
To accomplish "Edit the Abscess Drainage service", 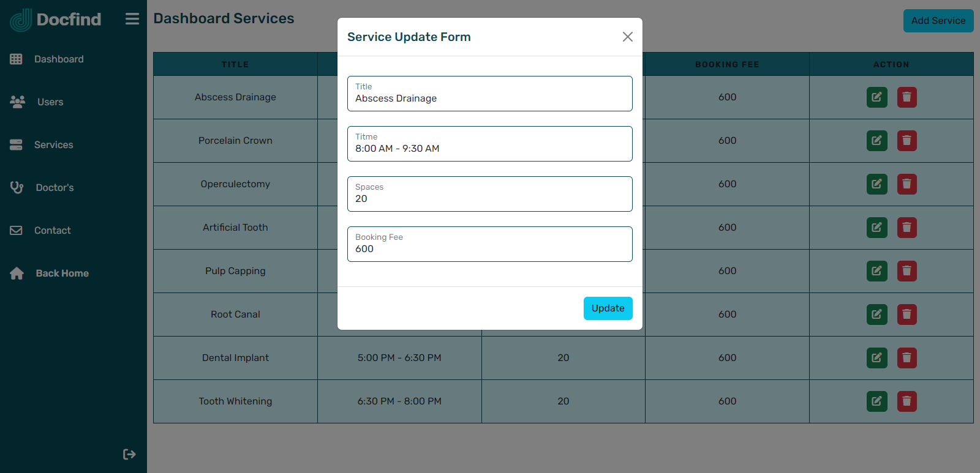I will [x=877, y=97].
